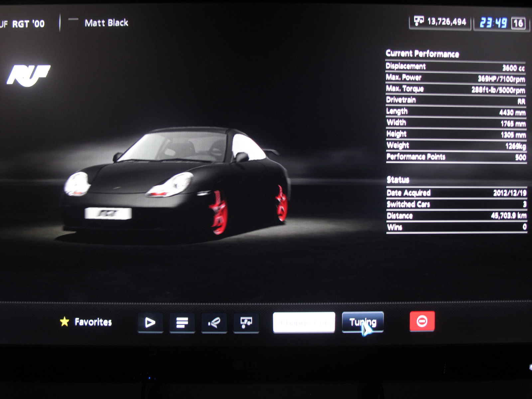The width and height of the screenshot is (532, 399).
Task: Click the Favorites label
Action: pos(93,322)
